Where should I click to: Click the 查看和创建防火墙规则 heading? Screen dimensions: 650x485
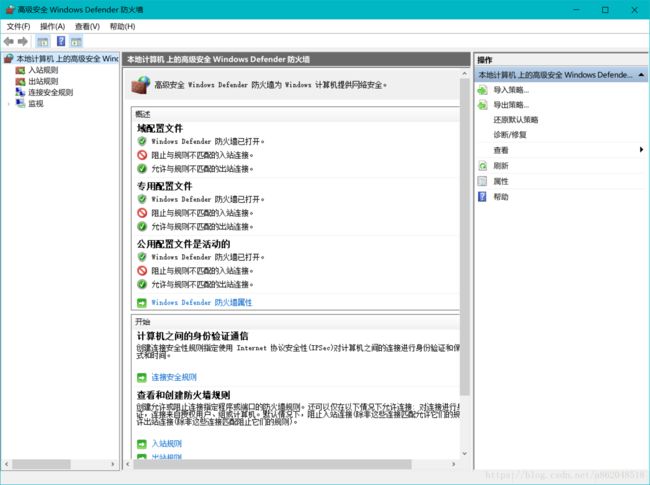point(183,395)
